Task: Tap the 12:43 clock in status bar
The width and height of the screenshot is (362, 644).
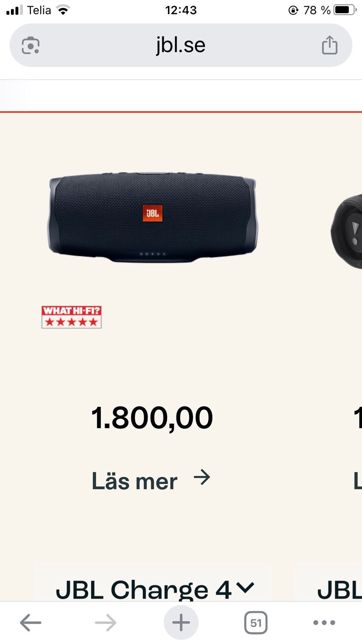Action: point(181,10)
